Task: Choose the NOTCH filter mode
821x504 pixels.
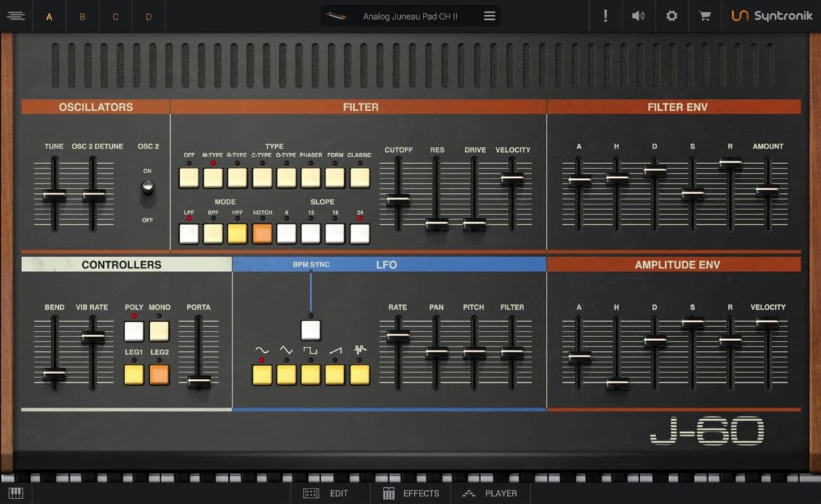Action: pos(262,233)
